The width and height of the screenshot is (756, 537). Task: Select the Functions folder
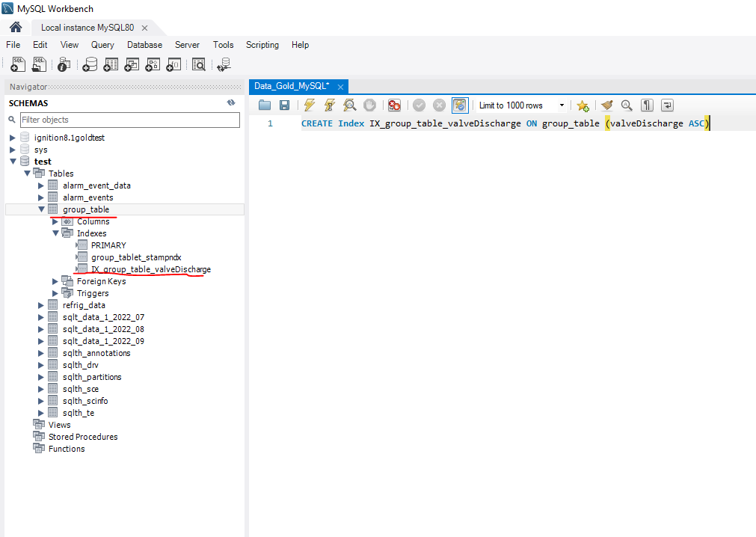[67, 449]
